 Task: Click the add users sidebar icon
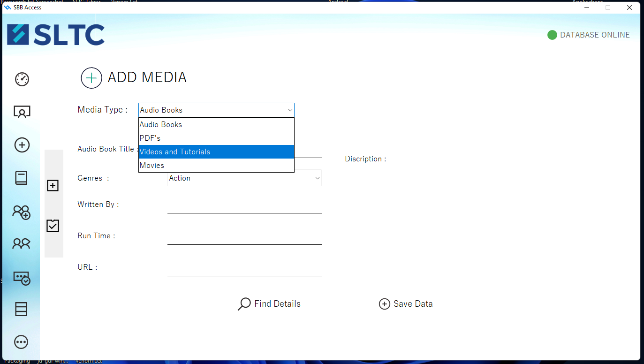(x=22, y=212)
